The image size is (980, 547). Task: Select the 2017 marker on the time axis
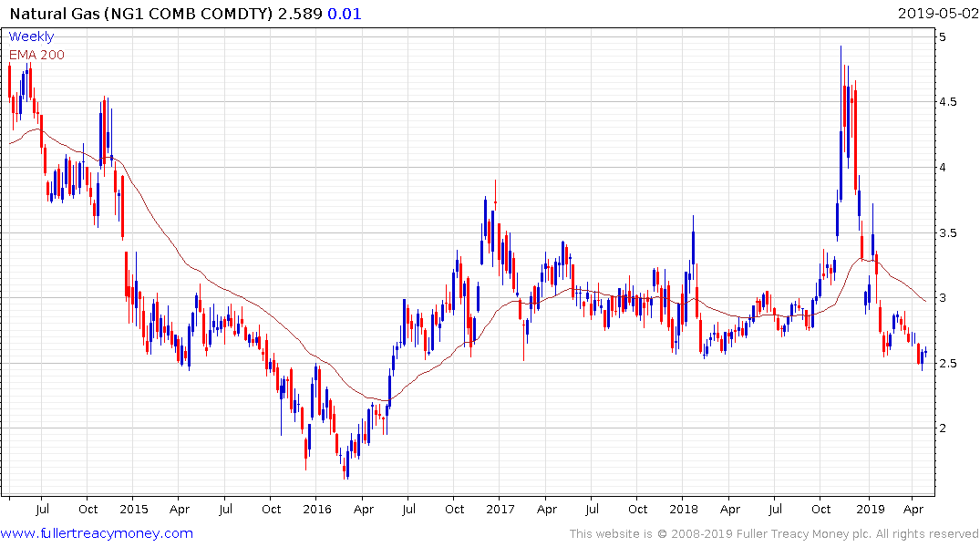500,509
